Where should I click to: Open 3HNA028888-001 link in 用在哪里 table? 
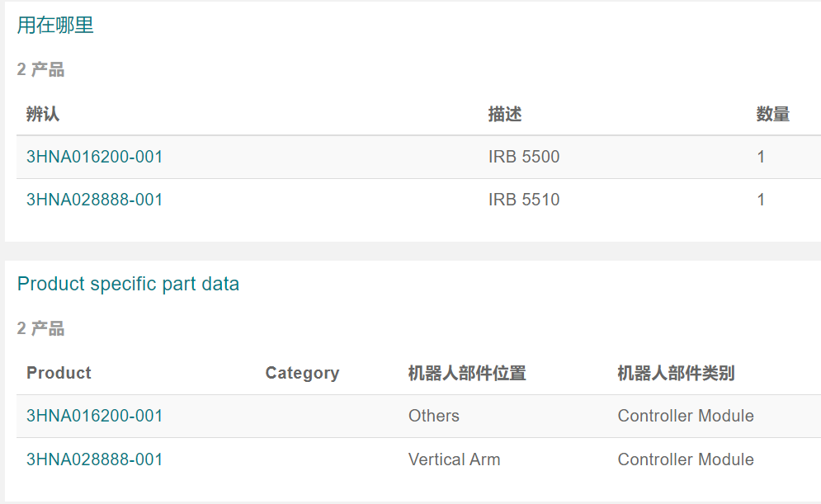coord(94,200)
